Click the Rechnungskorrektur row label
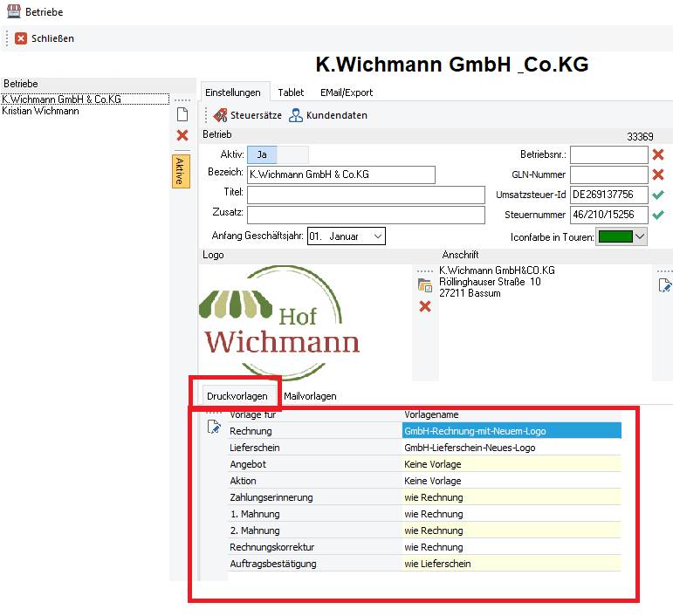Screen dimensions: 673x616 coord(271,547)
